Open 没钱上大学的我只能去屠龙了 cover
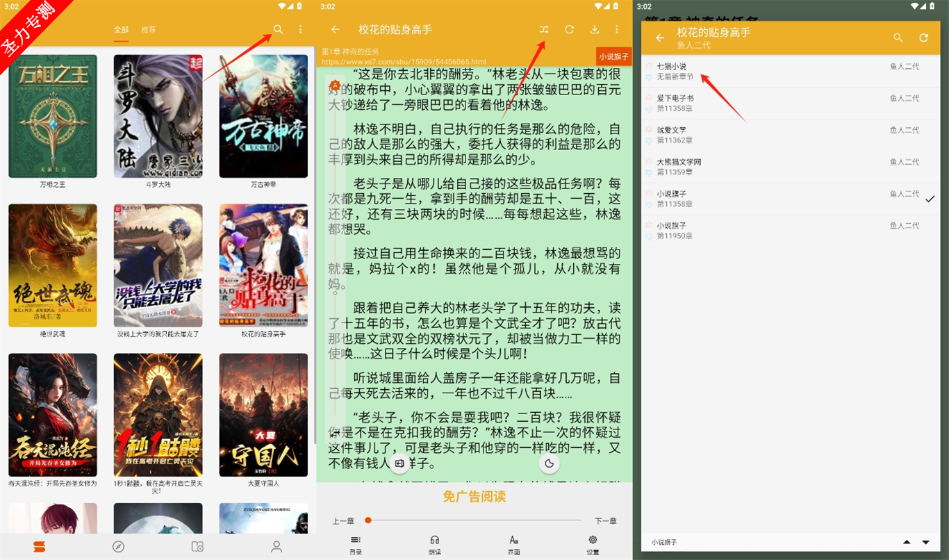 click(158, 265)
